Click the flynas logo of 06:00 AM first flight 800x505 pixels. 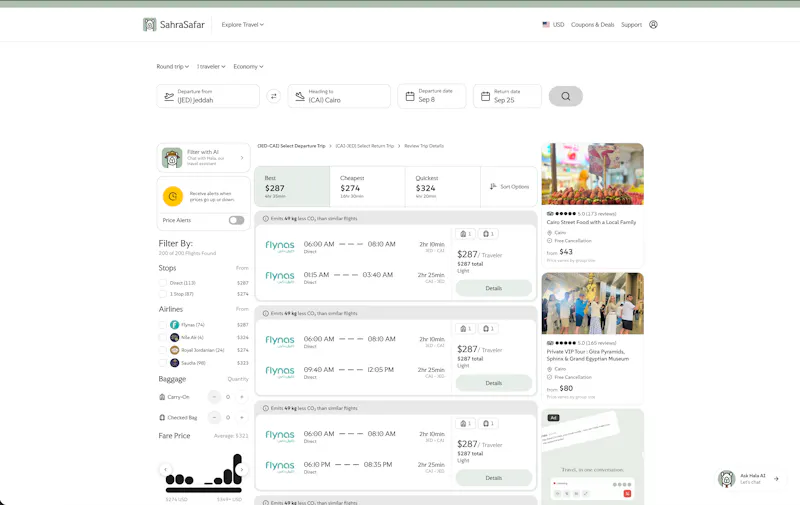280,246
